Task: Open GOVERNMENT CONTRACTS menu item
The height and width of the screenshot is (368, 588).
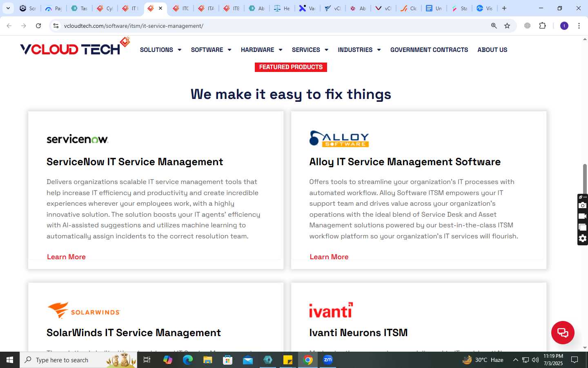Action: coord(429,50)
